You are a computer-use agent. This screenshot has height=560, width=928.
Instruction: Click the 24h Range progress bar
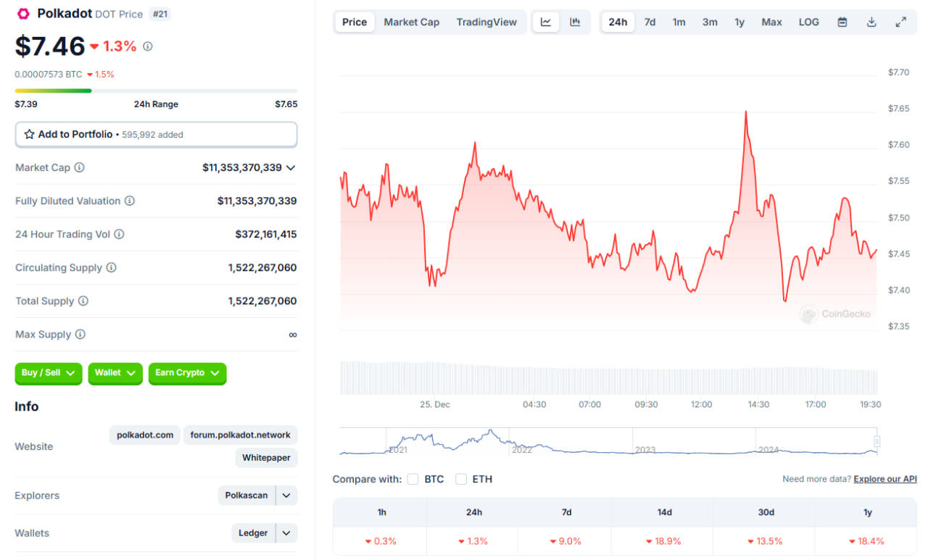click(x=156, y=91)
